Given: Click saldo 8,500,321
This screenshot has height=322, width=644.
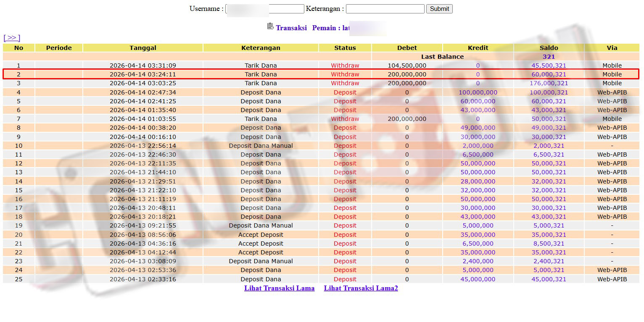Looking at the screenshot, I should point(549,243).
